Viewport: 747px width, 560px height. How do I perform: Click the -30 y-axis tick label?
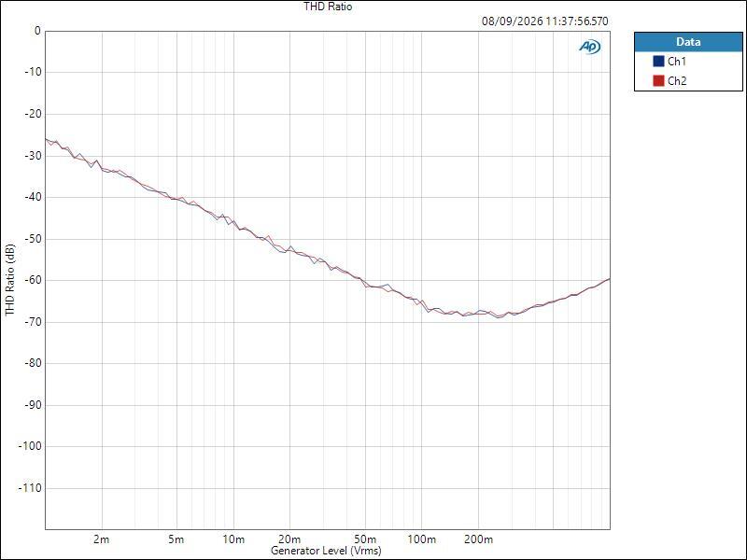(33, 156)
